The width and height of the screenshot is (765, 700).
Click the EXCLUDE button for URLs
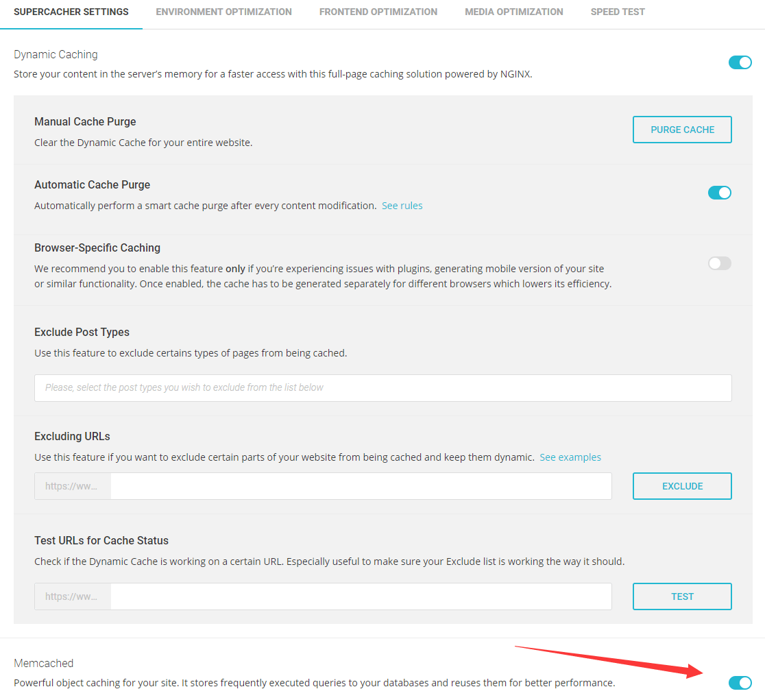pos(681,486)
